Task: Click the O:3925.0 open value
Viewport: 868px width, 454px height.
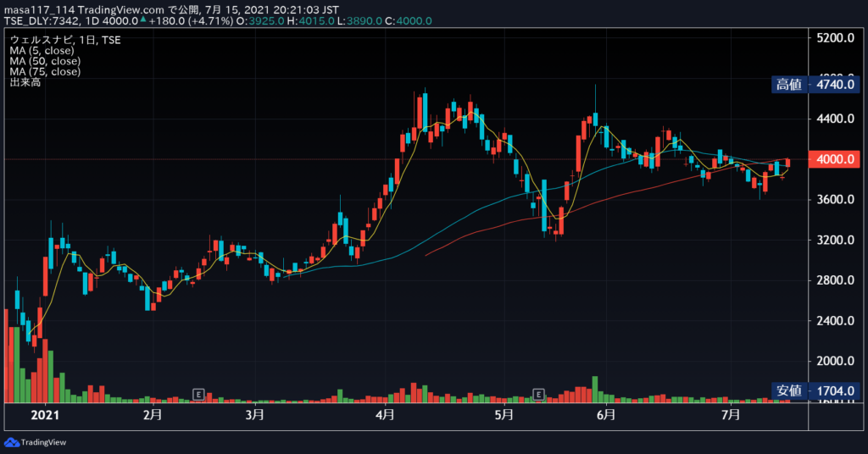Action: (260, 21)
